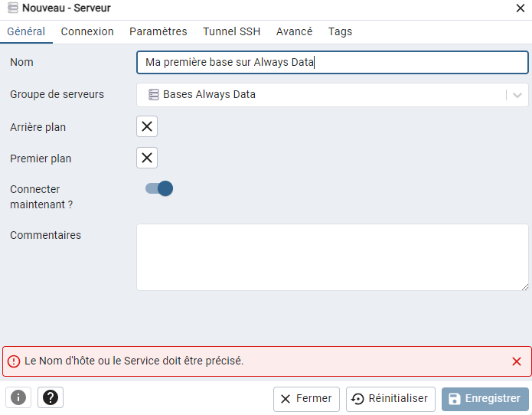
Task: Switch to the Connexion tab
Action: coord(87,31)
